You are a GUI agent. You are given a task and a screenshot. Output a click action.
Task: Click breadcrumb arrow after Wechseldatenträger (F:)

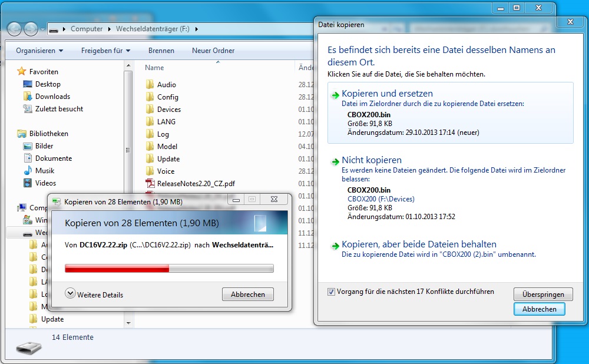(x=197, y=29)
